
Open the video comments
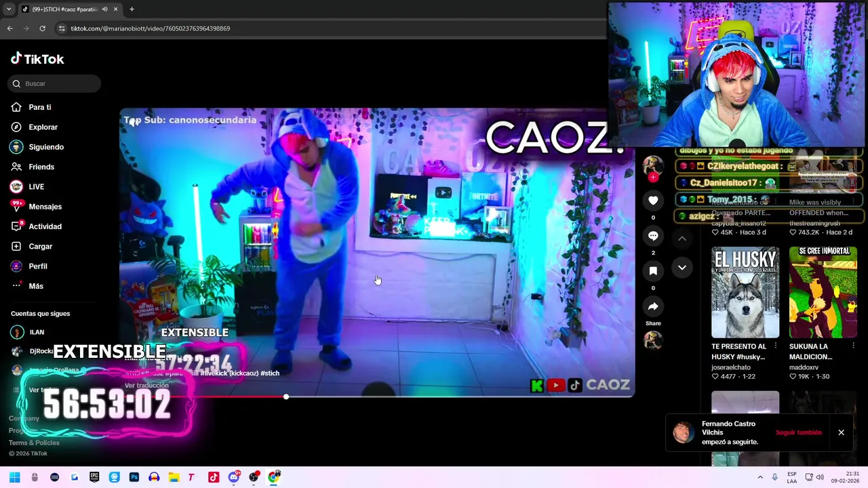coord(653,236)
